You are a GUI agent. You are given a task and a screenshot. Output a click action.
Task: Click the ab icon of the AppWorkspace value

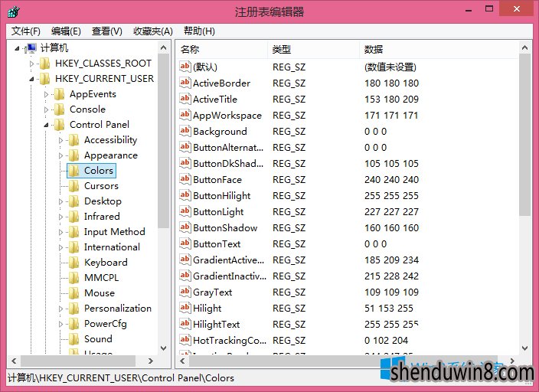click(185, 115)
